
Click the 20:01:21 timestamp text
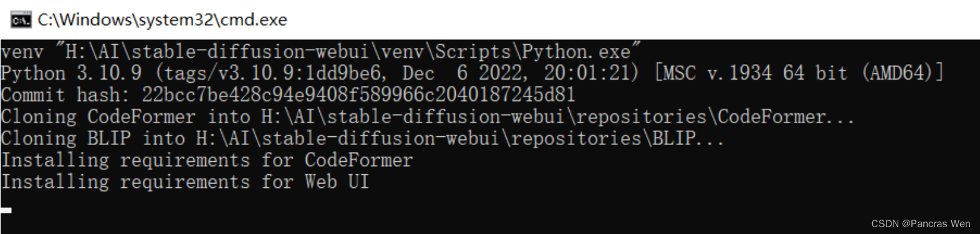click(590, 73)
